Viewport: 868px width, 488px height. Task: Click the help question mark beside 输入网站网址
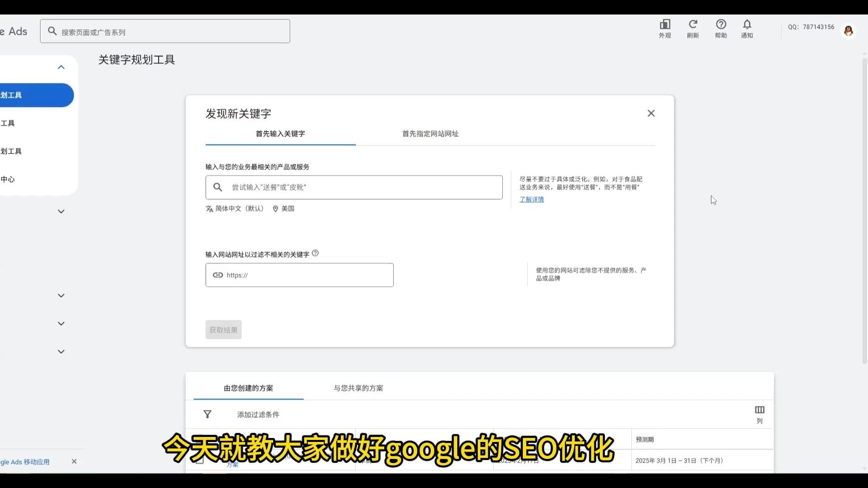click(315, 253)
